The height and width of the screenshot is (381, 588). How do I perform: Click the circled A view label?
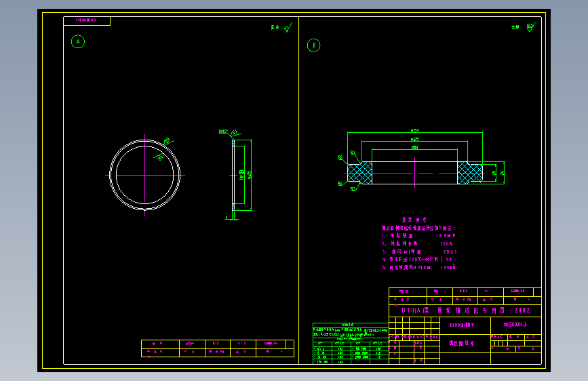(78, 41)
